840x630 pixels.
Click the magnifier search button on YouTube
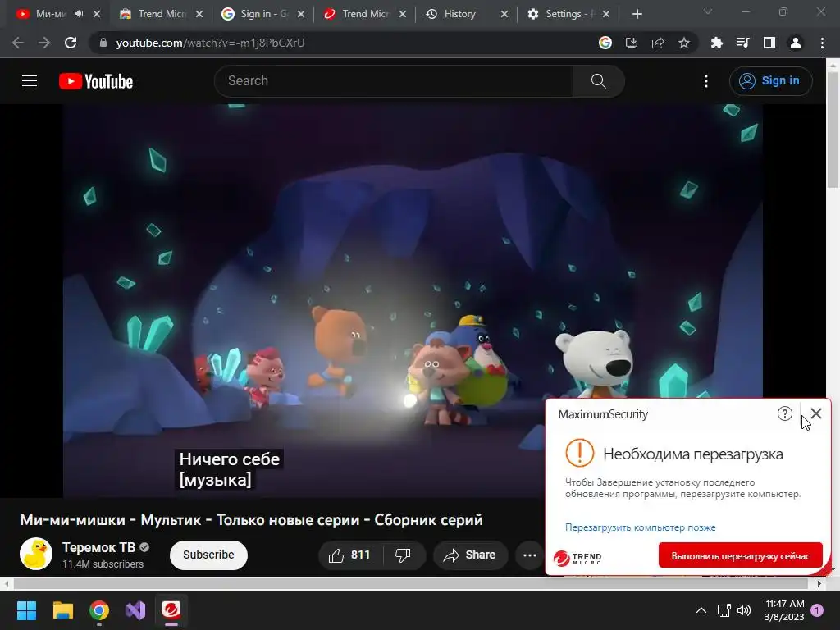click(x=598, y=81)
